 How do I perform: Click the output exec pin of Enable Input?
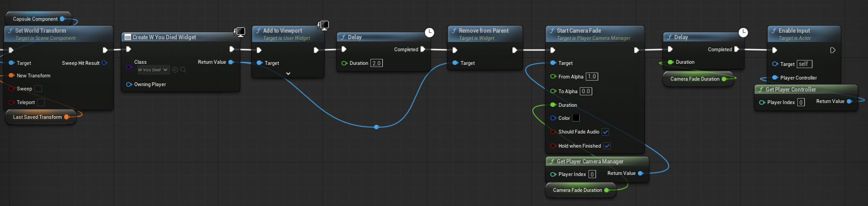pyautogui.click(x=833, y=50)
